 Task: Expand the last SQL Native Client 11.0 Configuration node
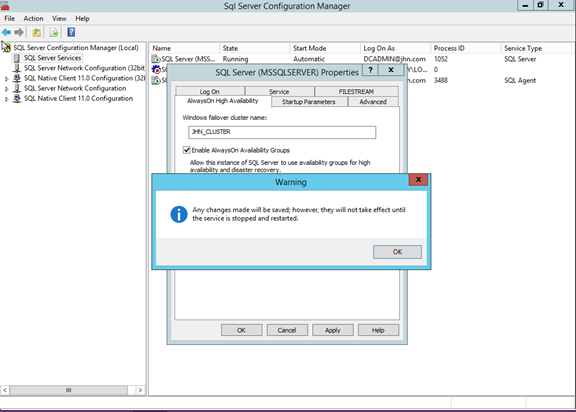tap(6, 99)
